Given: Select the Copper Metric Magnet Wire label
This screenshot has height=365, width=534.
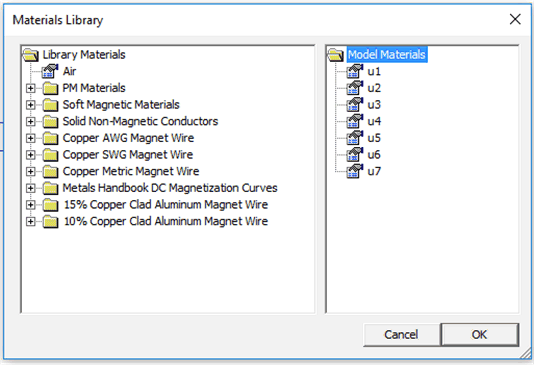Looking at the screenshot, I should (131, 172).
